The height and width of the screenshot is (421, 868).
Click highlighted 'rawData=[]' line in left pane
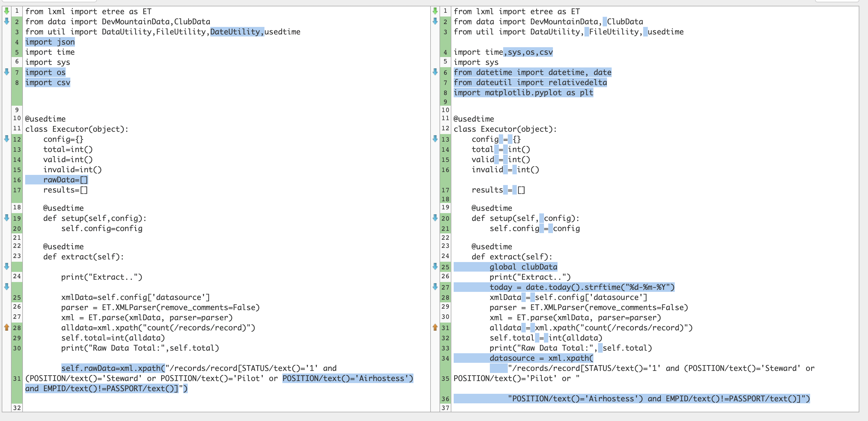[65, 180]
